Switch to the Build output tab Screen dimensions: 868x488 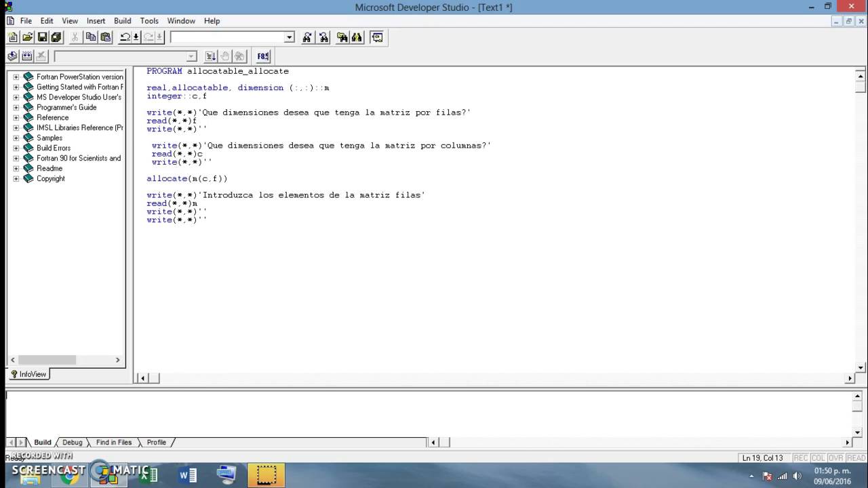tap(43, 442)
